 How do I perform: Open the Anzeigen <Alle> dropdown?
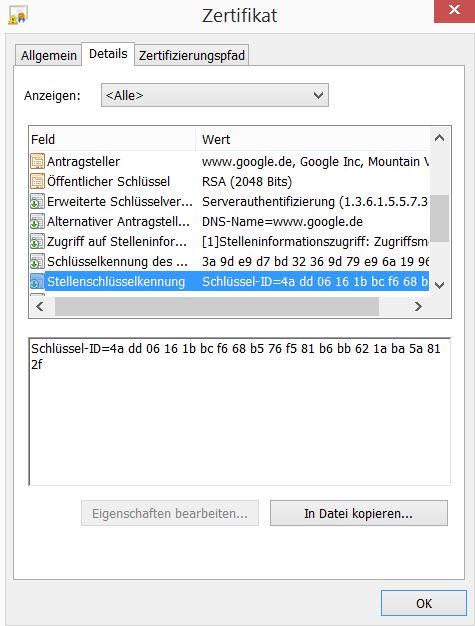pyautogui.click(x=215, y=95)
